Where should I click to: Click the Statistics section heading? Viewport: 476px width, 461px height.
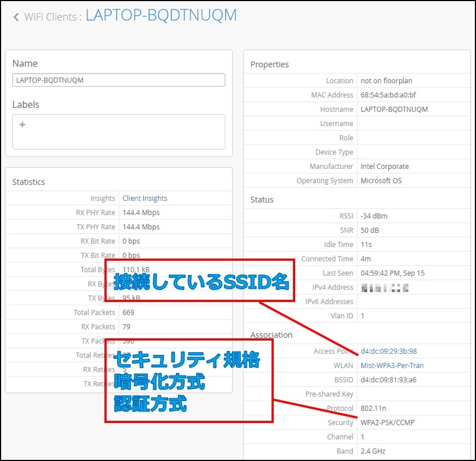(x=29, y=182)
